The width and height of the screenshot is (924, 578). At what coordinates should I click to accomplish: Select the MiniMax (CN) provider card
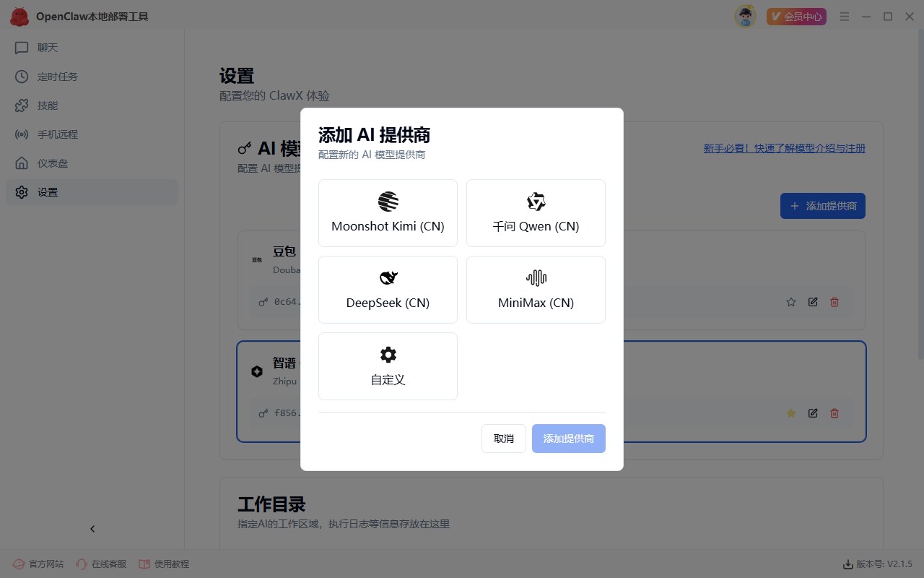click(x=536, y=290)
